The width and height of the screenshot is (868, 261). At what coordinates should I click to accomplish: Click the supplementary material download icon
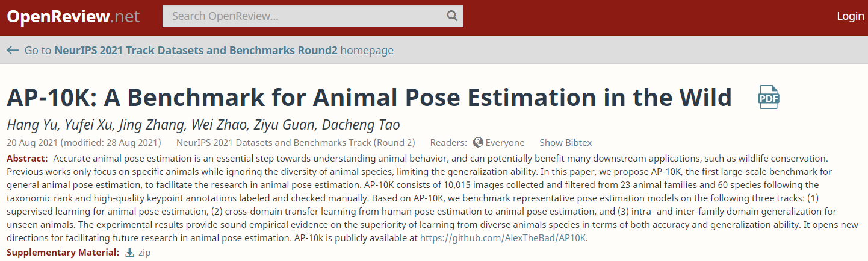[129, 253]
